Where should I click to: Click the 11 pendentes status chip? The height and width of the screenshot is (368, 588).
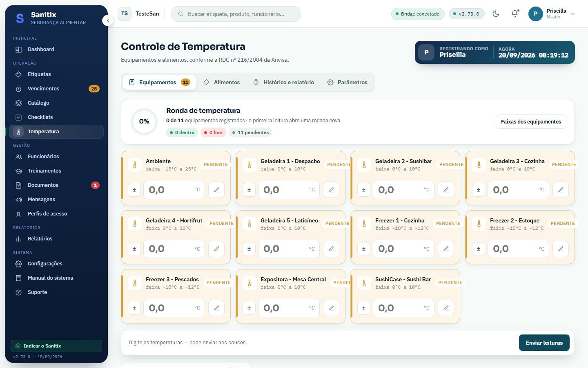250,132
